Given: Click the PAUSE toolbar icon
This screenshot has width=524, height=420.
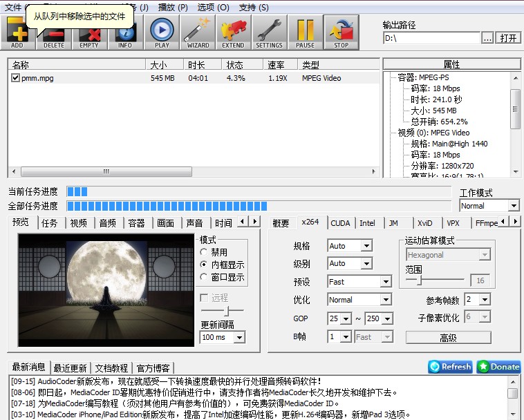Looking at the screenshot, I should (x=305, y=32).
